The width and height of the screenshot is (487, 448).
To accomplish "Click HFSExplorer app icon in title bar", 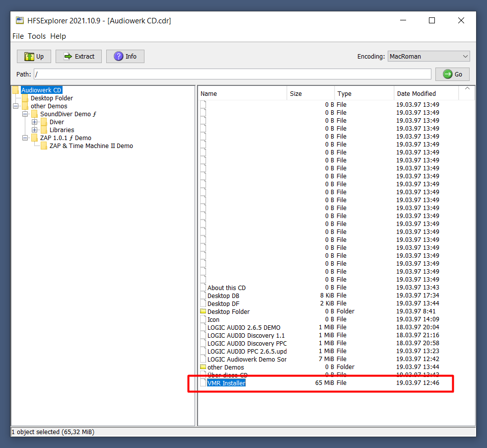I will click(x=20, y=20).
